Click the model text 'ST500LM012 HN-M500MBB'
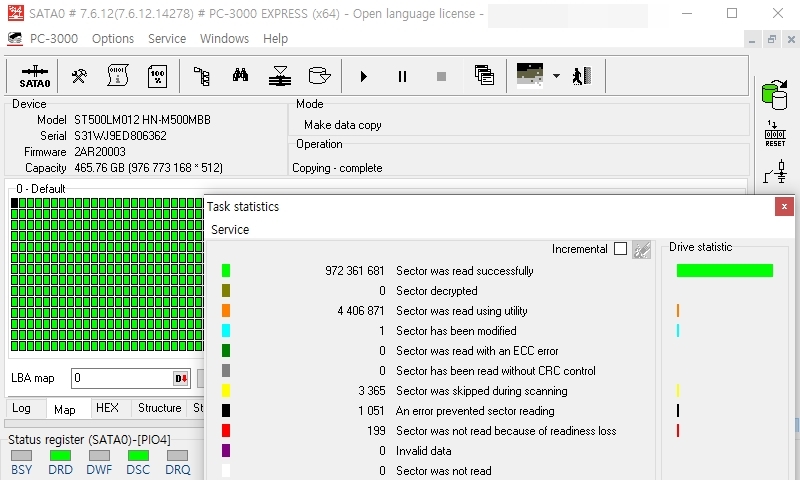The image size is (800, 480). (x=142, y=120)
